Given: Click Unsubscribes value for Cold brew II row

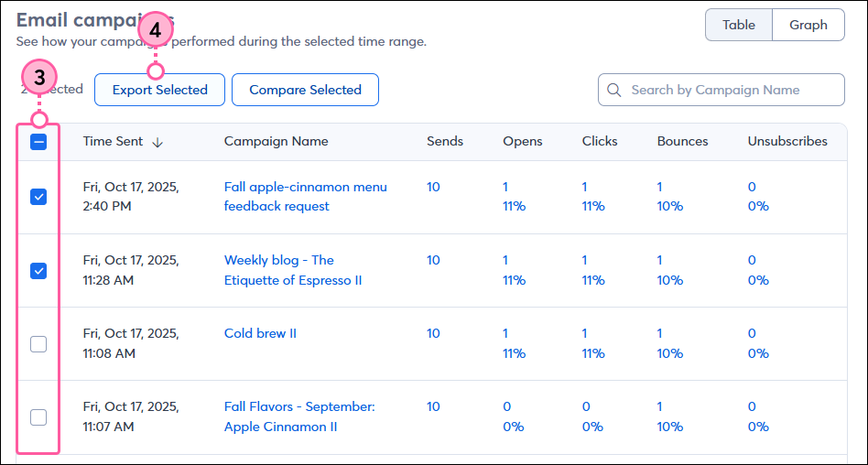Looking at the screenshot, I should [x=758, y=343].
